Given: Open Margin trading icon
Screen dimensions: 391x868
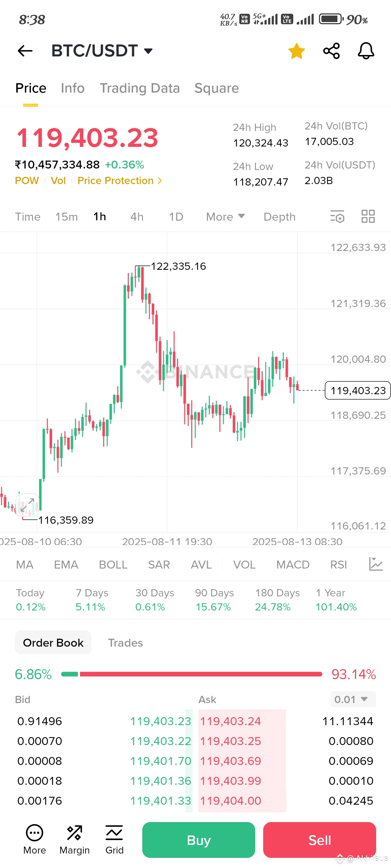Looking at the screenshot, I should pyautogui.click(x=75, y=839).
